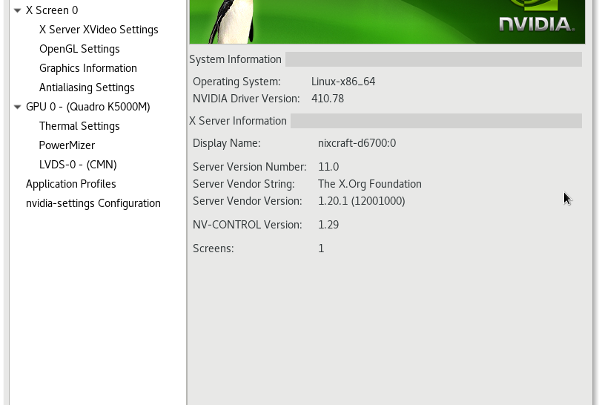Image resolution: width=599 pixels, height=405 pixels.
Task: Click the X Server Information section header
Action: click(x=238, y=121)
